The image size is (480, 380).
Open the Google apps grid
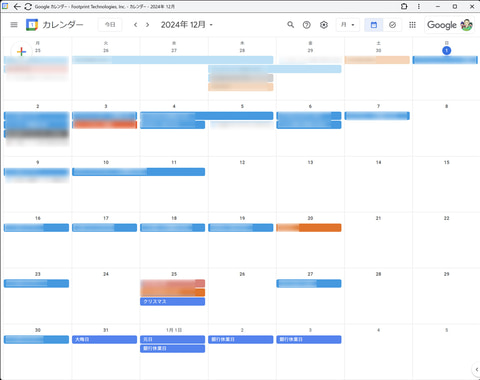(x=412, y=25)
